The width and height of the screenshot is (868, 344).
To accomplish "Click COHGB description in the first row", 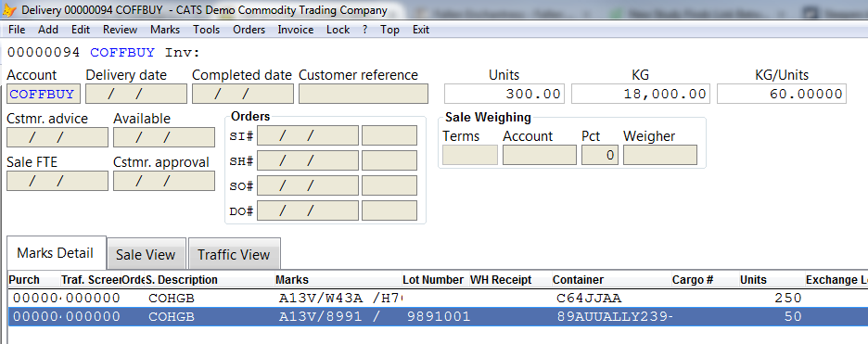I will [x=172, y=299].
